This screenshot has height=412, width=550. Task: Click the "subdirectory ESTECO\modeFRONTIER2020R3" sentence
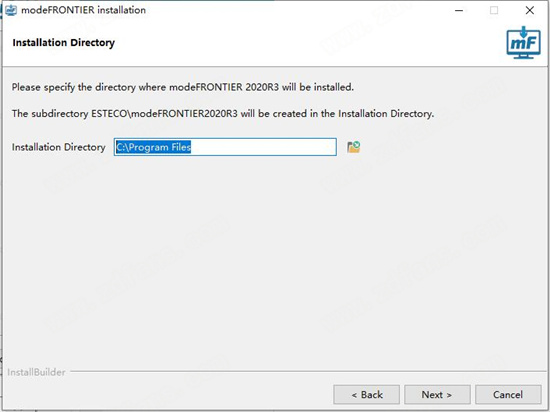[x=223, y=114]
